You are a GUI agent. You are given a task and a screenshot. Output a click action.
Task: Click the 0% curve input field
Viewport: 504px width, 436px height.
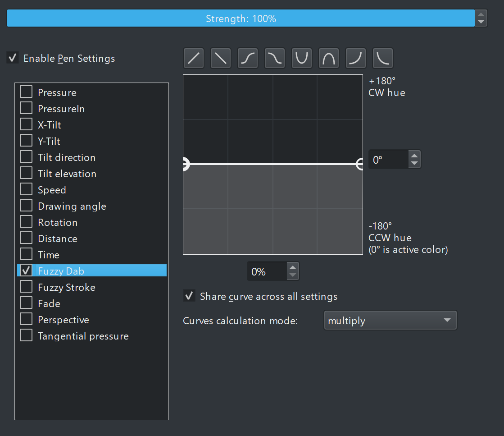pos(266,271)
